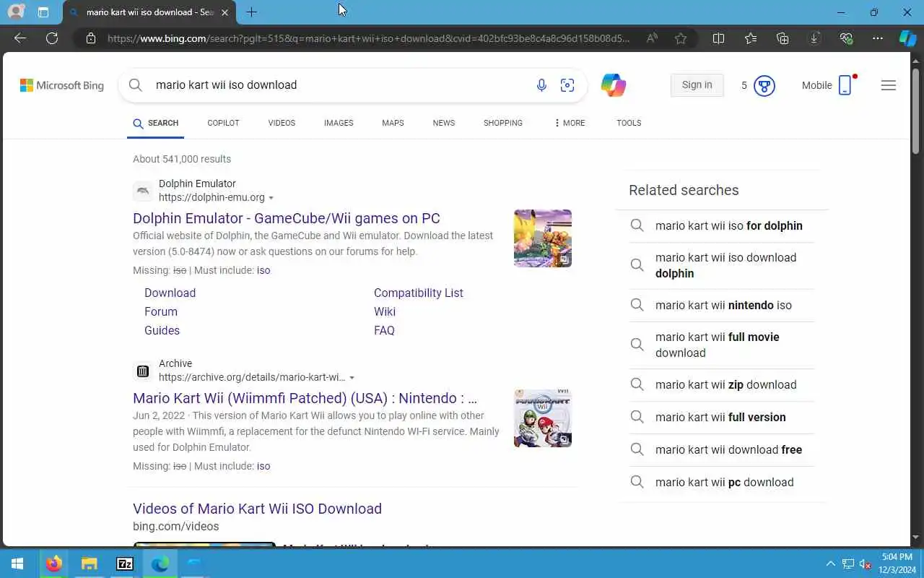Open the Dolphin Download sublink
924x578 pixels.
170,293
